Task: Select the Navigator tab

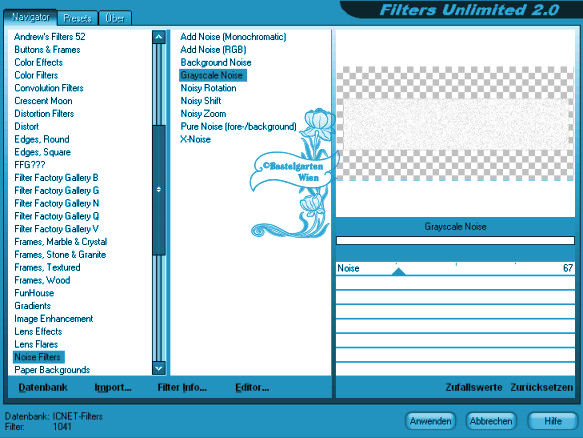Action: [30, 17]
